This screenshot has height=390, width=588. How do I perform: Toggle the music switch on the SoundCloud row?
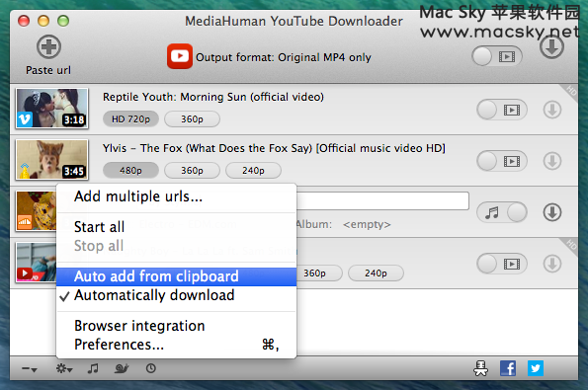click(502, 212)
